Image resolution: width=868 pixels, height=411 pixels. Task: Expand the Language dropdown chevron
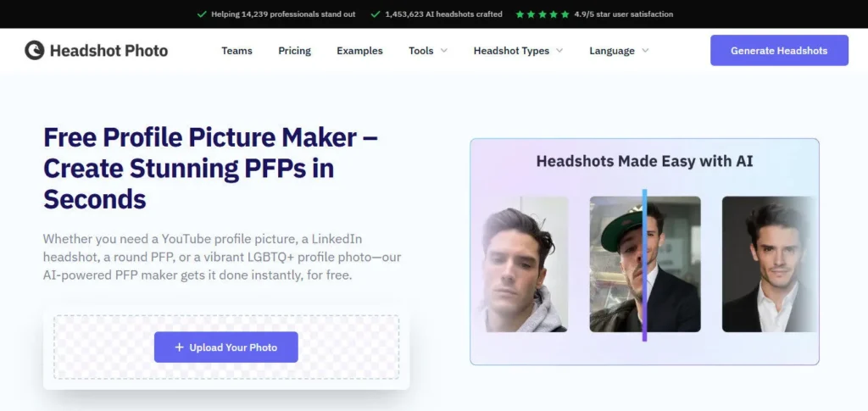[645, 51]
